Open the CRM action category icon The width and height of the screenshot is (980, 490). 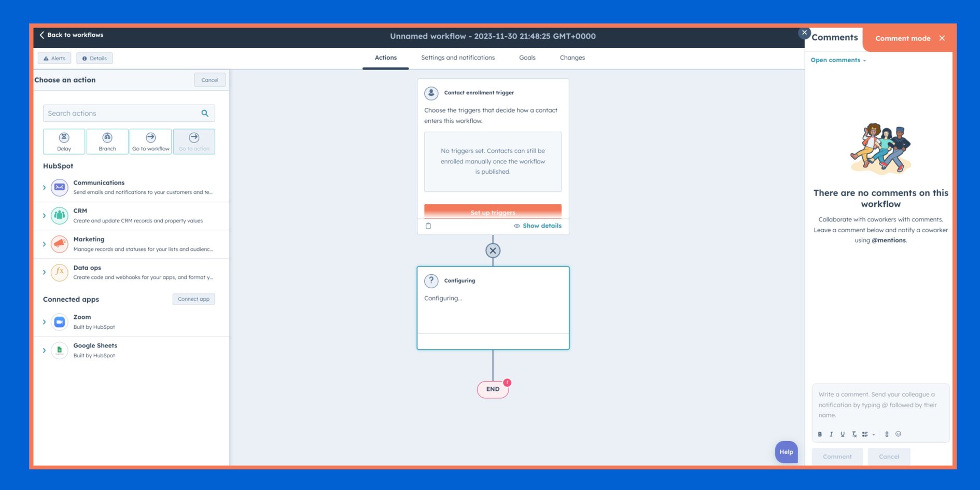59,216
